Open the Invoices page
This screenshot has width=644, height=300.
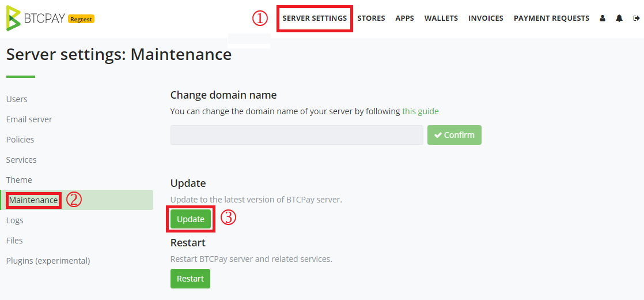pyautogui.click(x=486, y=18)
